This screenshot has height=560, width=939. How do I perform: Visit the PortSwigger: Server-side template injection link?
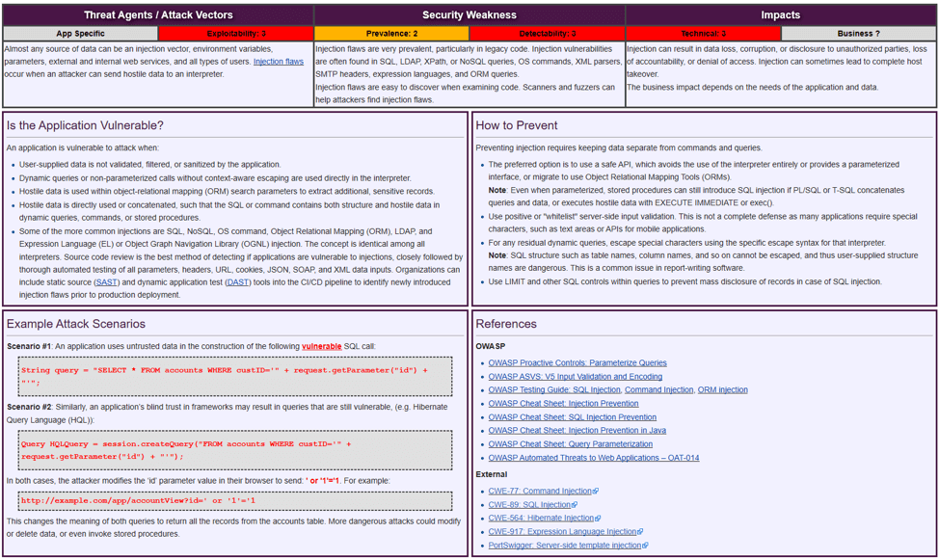(x=565, y=546)
